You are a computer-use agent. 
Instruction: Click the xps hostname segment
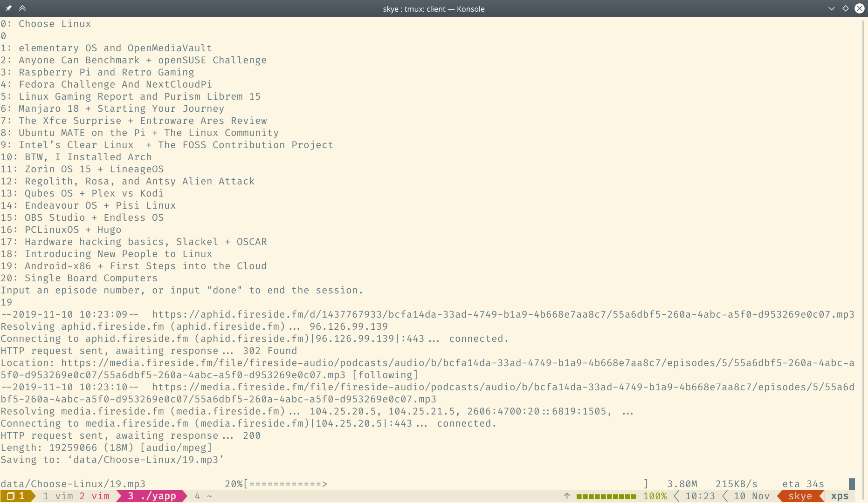(840, 496)
